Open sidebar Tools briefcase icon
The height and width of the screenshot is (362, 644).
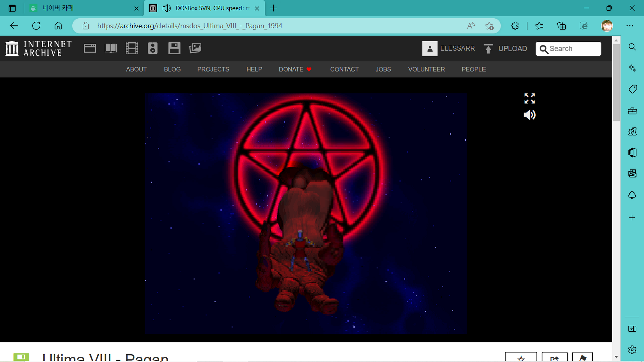click(632, 111)
